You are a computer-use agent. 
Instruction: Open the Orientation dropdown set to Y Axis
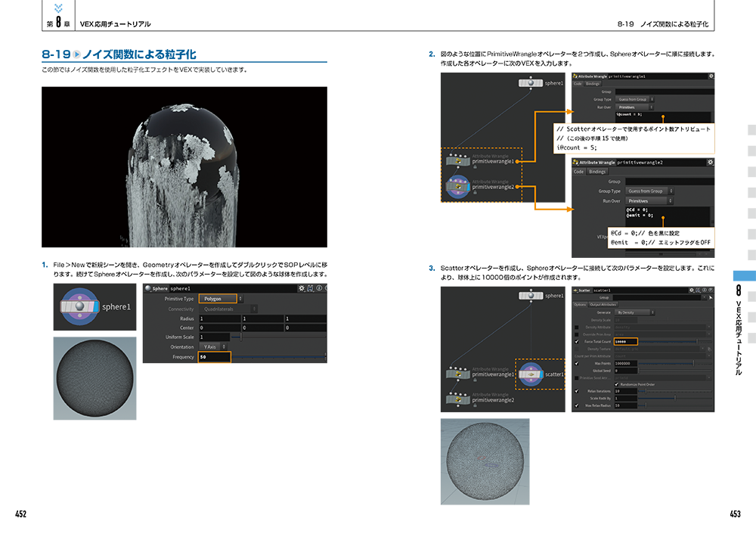(x=214, y=346)
